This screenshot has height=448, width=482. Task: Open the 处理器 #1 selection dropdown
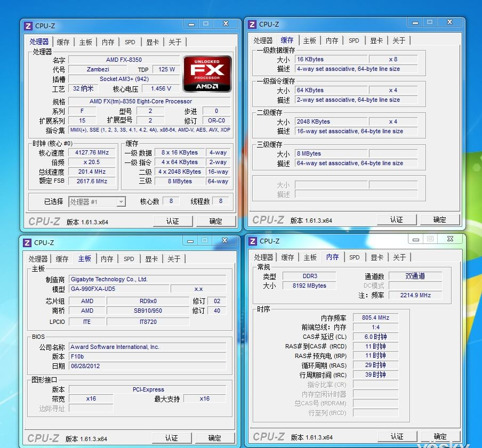122,201
